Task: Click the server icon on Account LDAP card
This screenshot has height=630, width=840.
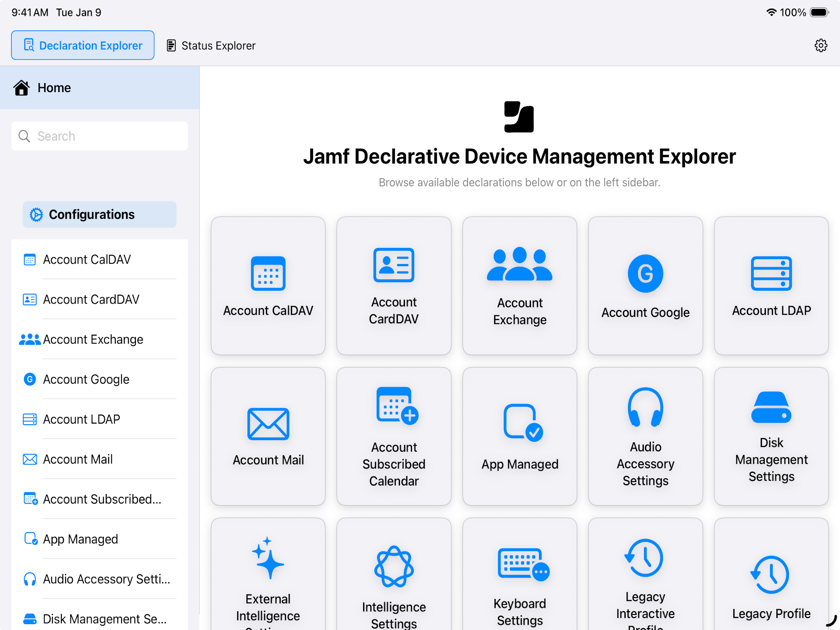Action: point(771,273)
